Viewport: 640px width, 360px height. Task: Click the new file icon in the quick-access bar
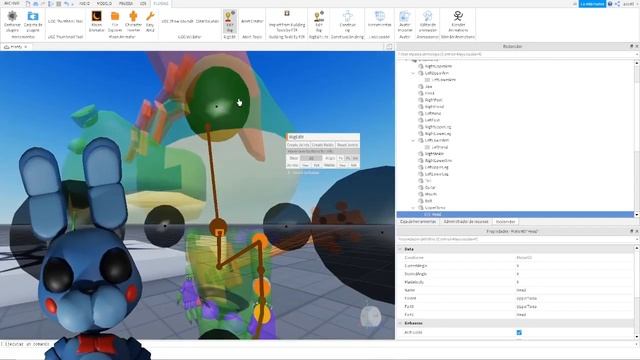(x=28, y=4)
